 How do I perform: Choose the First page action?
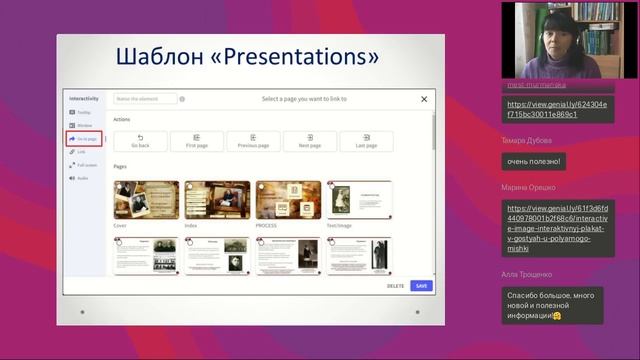197,141
